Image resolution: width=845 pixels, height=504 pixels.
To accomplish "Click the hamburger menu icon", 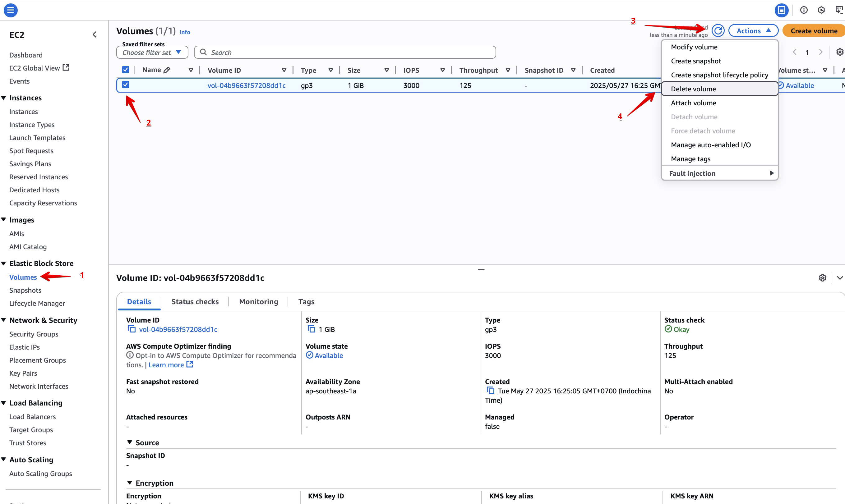I will pyautogui.click(x=11, y=10).
